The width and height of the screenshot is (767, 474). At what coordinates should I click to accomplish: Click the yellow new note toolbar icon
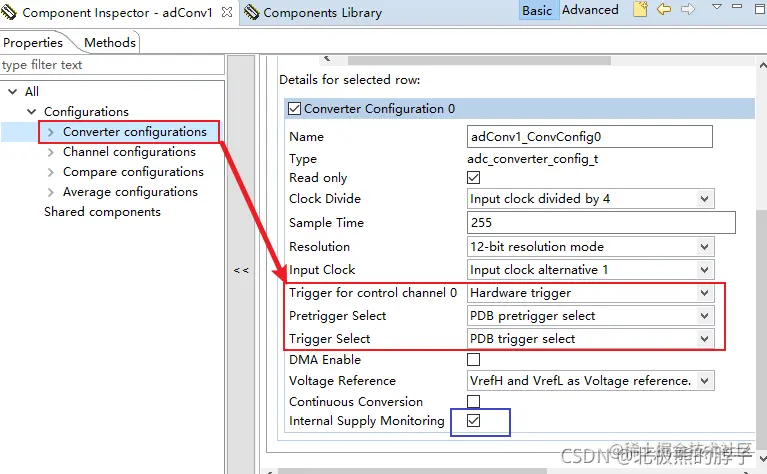640,9
